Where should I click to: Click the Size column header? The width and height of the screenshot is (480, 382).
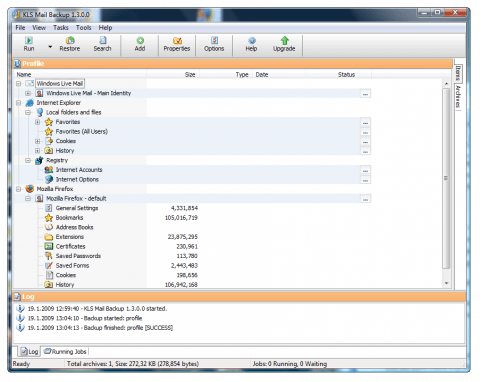point(173,74)
